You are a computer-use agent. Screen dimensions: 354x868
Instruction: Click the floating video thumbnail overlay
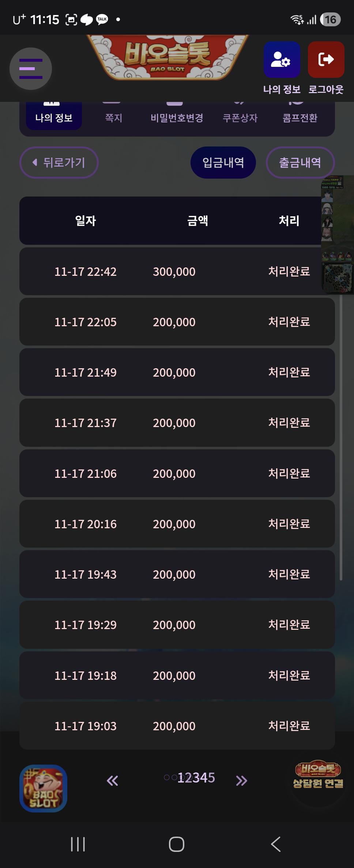point(337,234)
